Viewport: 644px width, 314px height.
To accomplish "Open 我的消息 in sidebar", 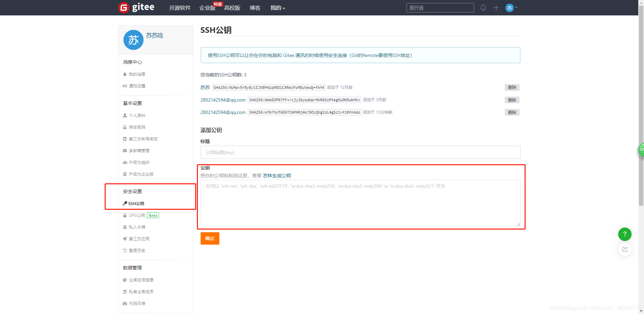I will pos(137,74).
